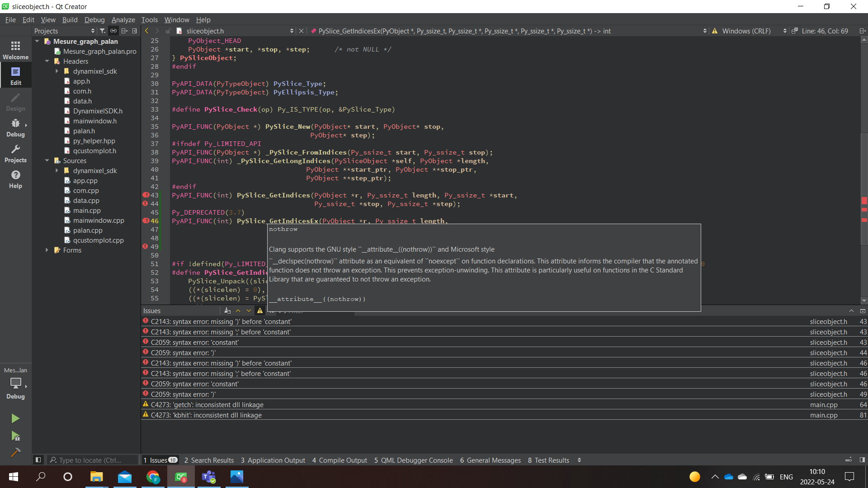
Task: Open Help mode in the sidebar
Action: pyautogui.click(x=15, y=179)
